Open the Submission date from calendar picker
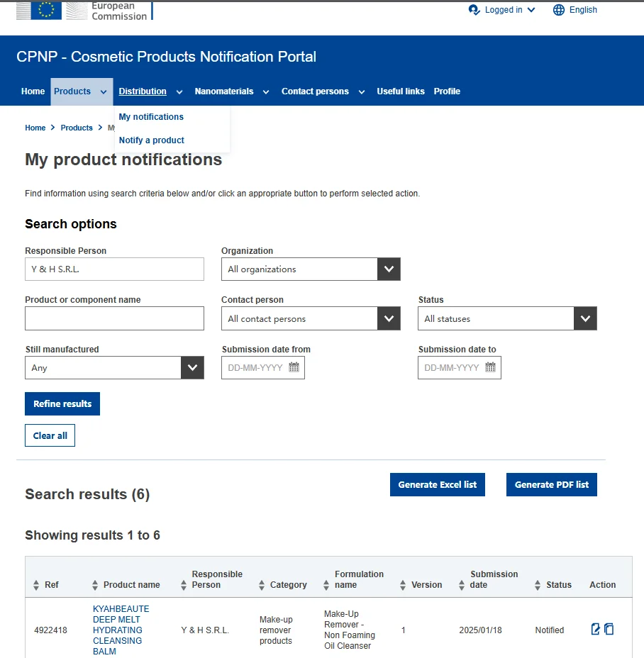644x658 pixels. [294, 368]
